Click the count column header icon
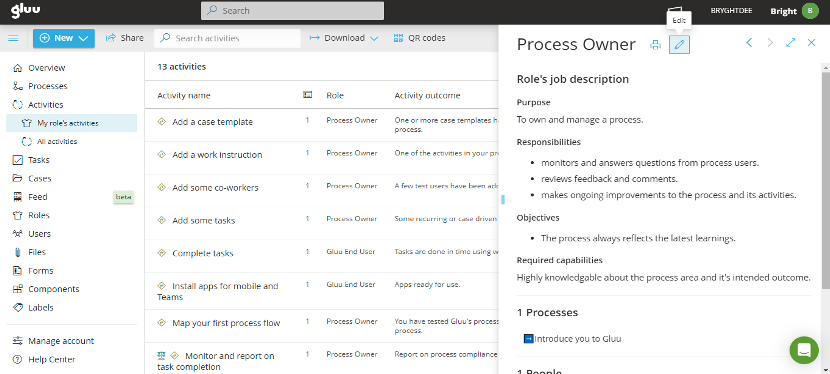830x374 pixels. coord(307,95)
